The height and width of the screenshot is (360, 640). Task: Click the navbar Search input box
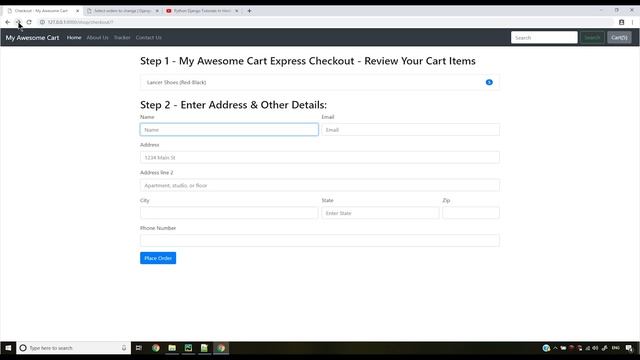coord(544,38)
